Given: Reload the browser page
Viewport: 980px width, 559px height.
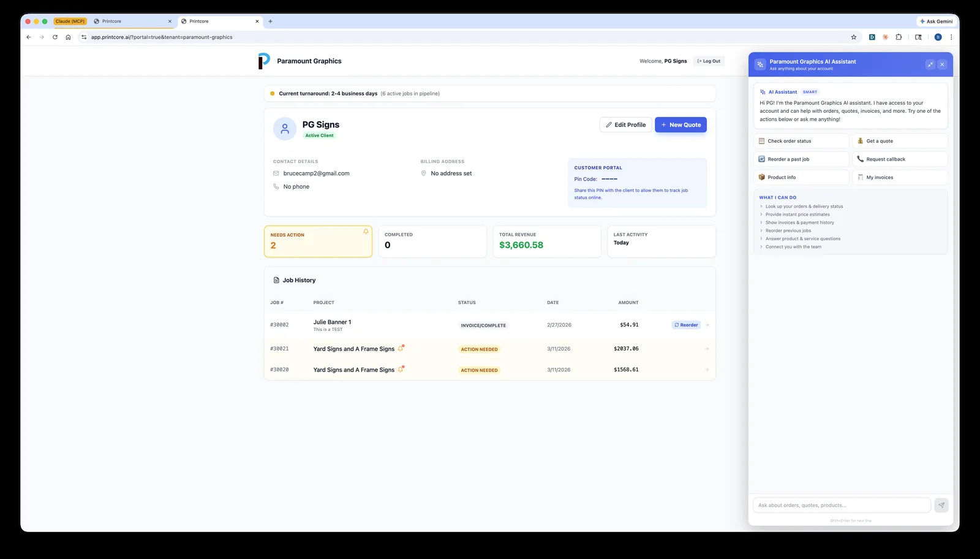Looking at the screenshot, I should click(x=55, y=37).
